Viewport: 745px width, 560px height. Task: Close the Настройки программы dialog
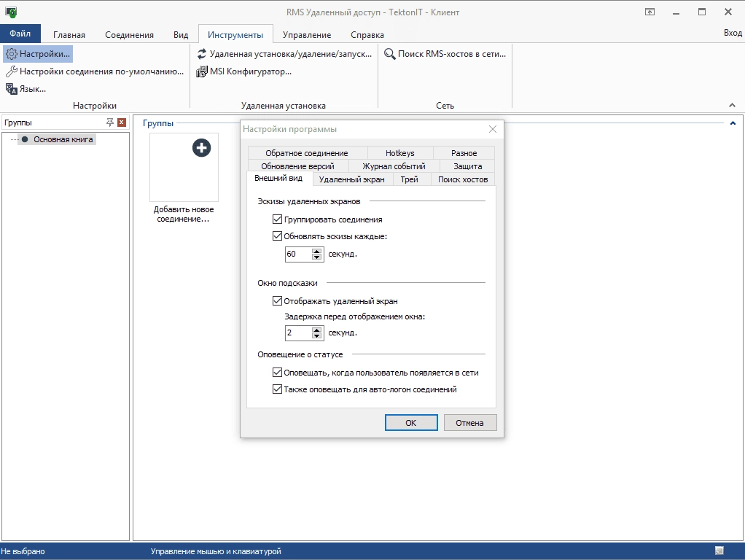click(x=493, y=129)
